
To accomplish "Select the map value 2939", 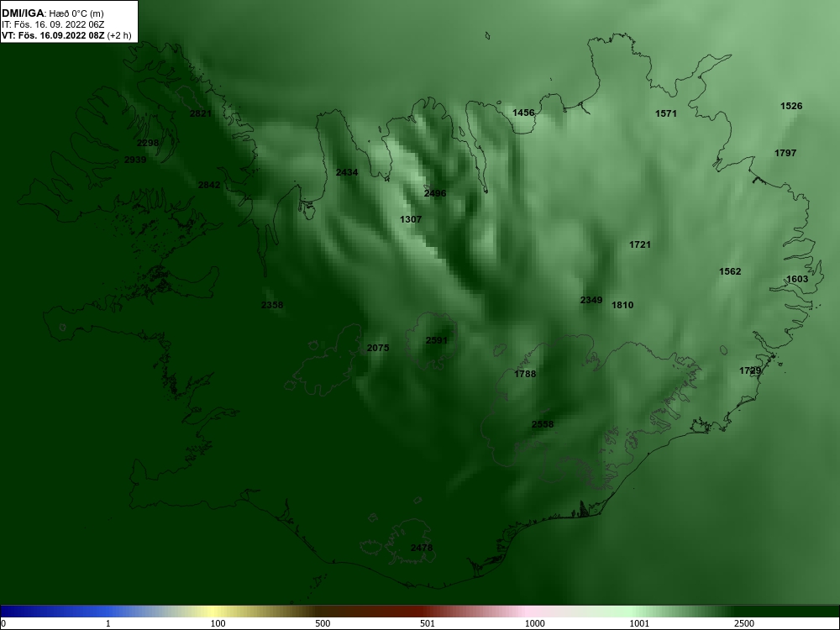I will [x=135, y=160].
